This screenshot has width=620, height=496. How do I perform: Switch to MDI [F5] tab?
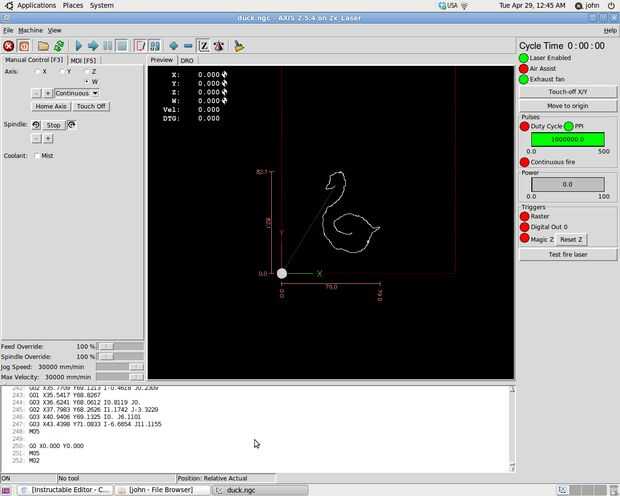tap(83, 61)
